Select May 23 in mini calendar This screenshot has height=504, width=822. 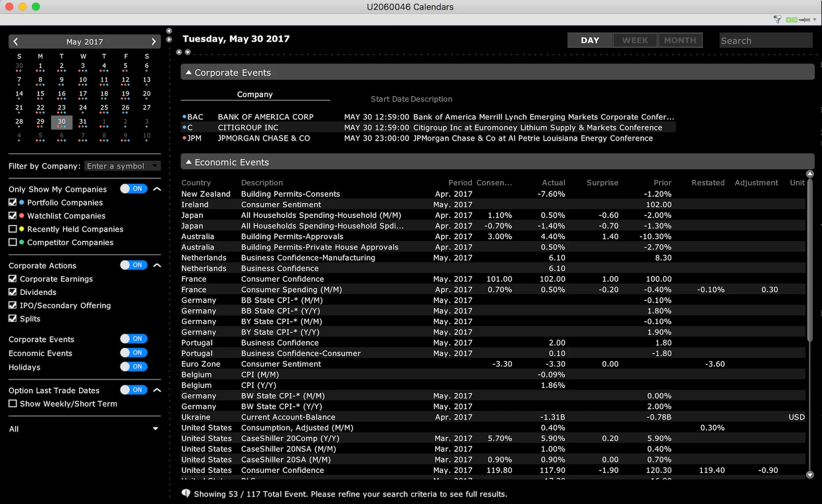[x=62, y=108]
